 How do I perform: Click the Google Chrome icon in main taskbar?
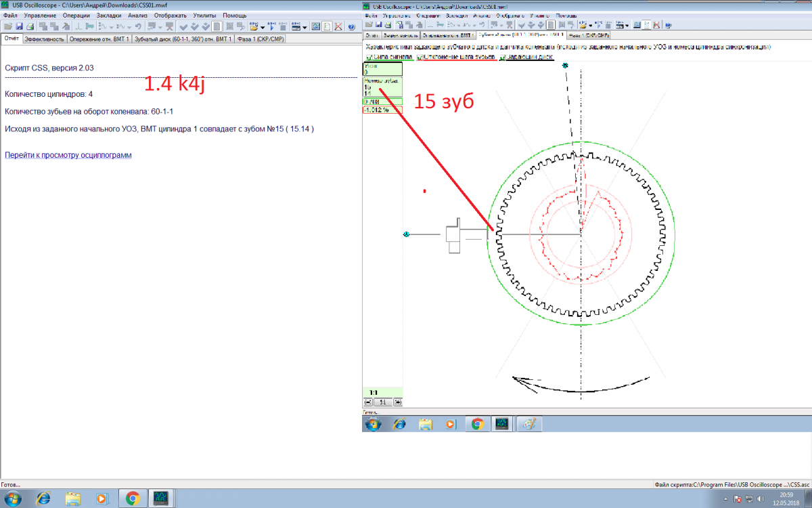pyautogui.click(x=133, y=499)
